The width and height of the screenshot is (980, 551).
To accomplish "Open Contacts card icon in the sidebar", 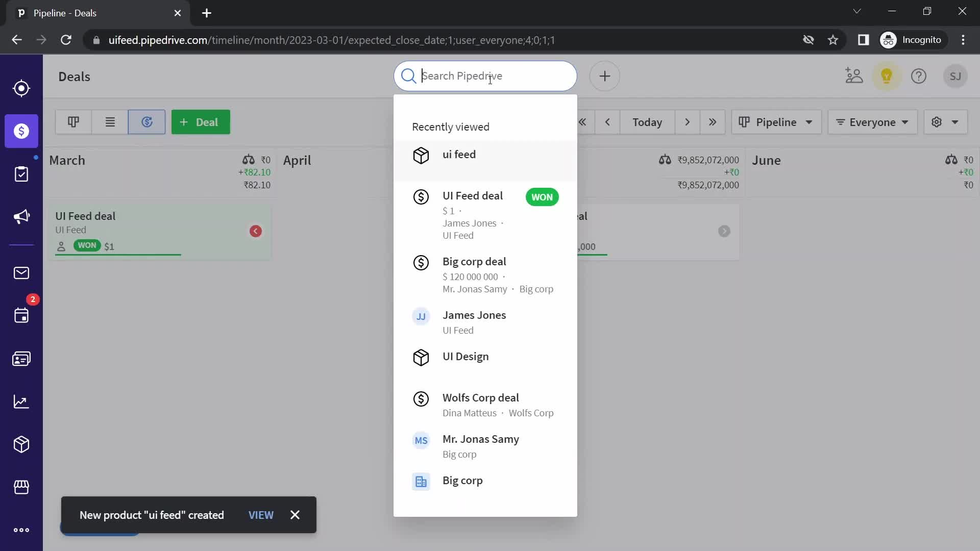I will [21, 359].
